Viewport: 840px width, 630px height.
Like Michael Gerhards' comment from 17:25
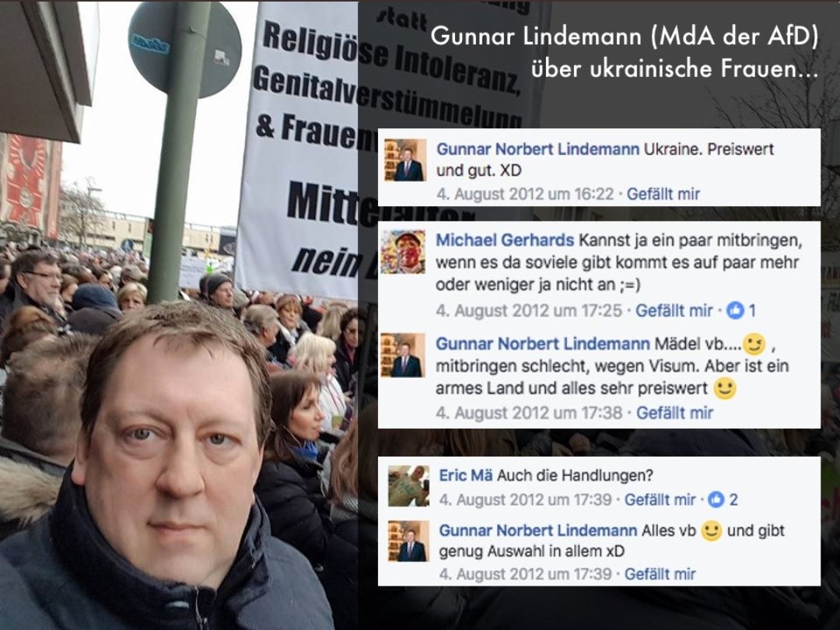[674, 310]
